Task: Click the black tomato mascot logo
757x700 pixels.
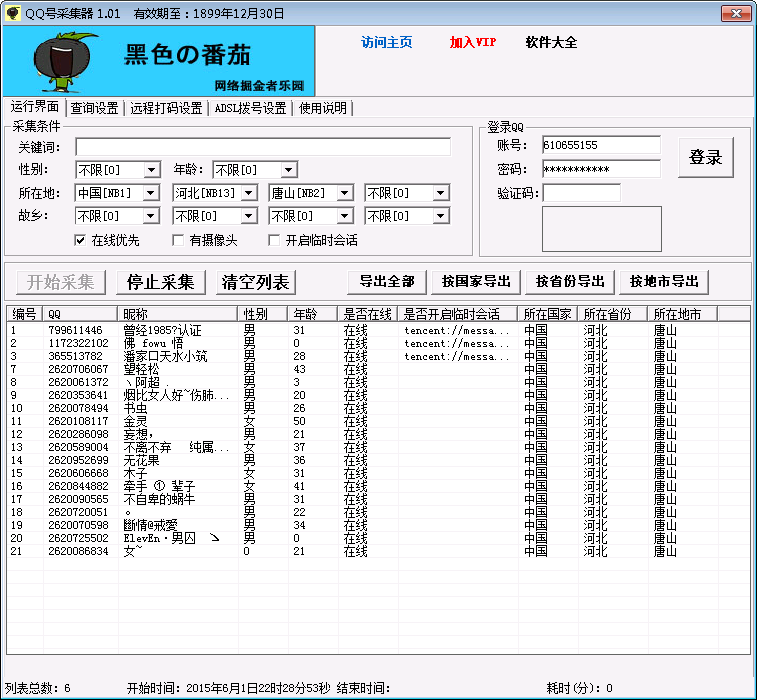Action: [x=64, y=62]
